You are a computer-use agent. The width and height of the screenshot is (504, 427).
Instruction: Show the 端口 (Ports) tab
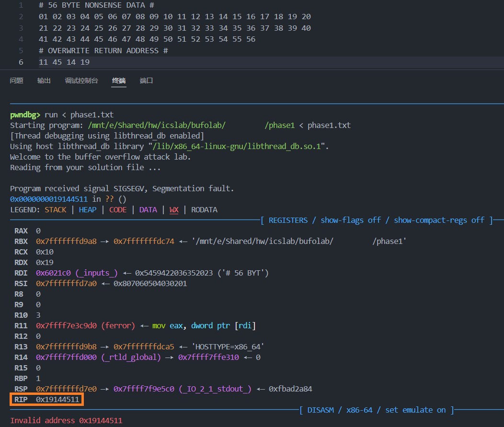146,81
